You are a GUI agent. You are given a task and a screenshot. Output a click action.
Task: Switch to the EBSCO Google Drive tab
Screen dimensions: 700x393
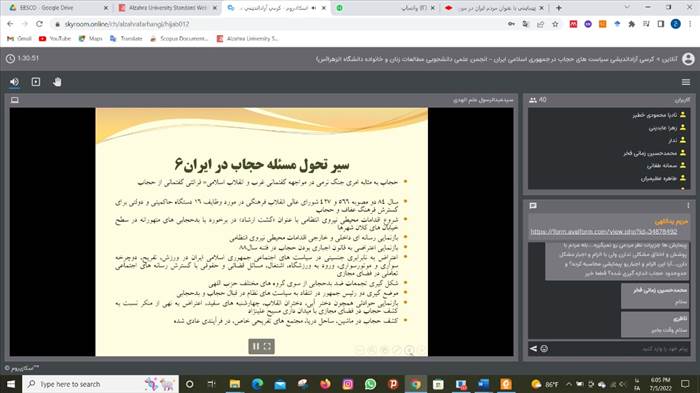[x=58, y=8]
